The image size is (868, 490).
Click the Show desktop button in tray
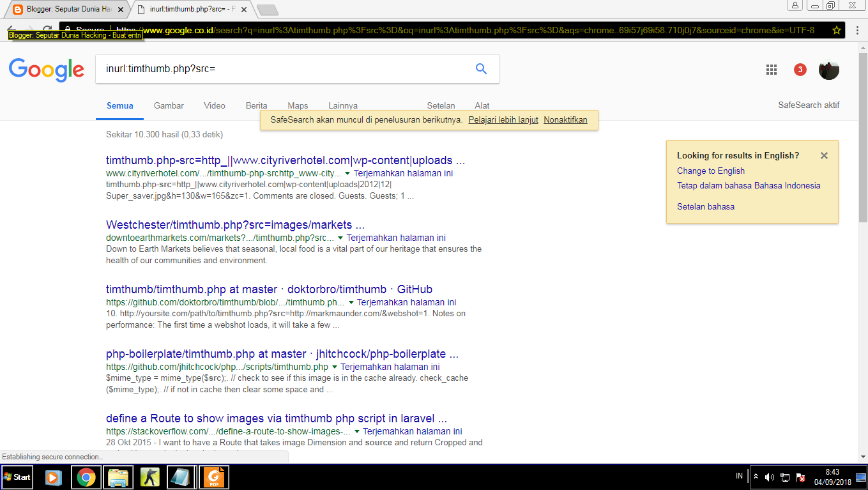861,477
